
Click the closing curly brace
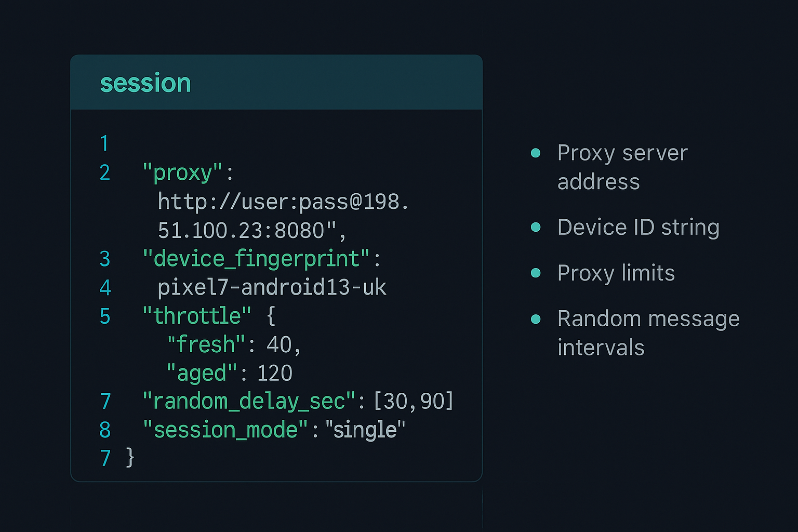click(x=130, y=458)
